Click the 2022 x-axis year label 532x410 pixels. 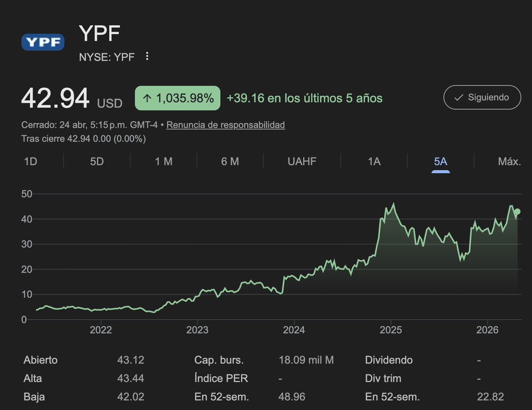101,331
